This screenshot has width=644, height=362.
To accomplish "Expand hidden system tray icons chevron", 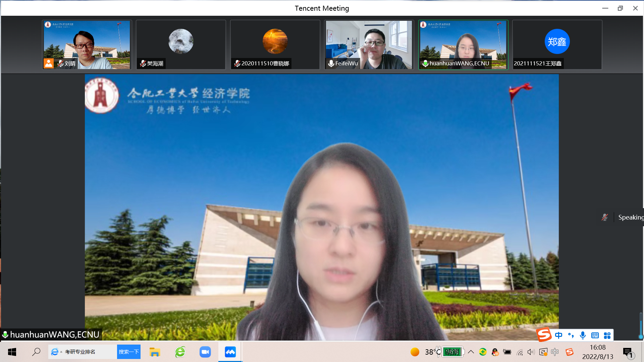I will coord(471,352).
